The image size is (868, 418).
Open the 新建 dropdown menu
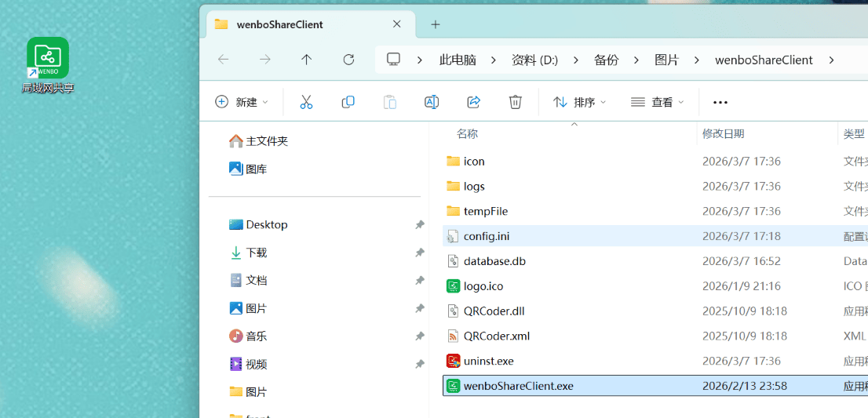(x=242, y=102)
